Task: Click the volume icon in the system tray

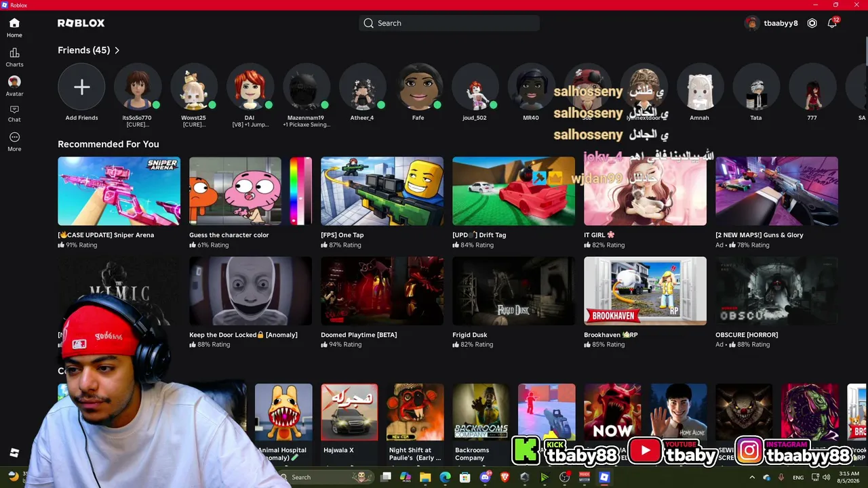Action: (x=826, y=477)
